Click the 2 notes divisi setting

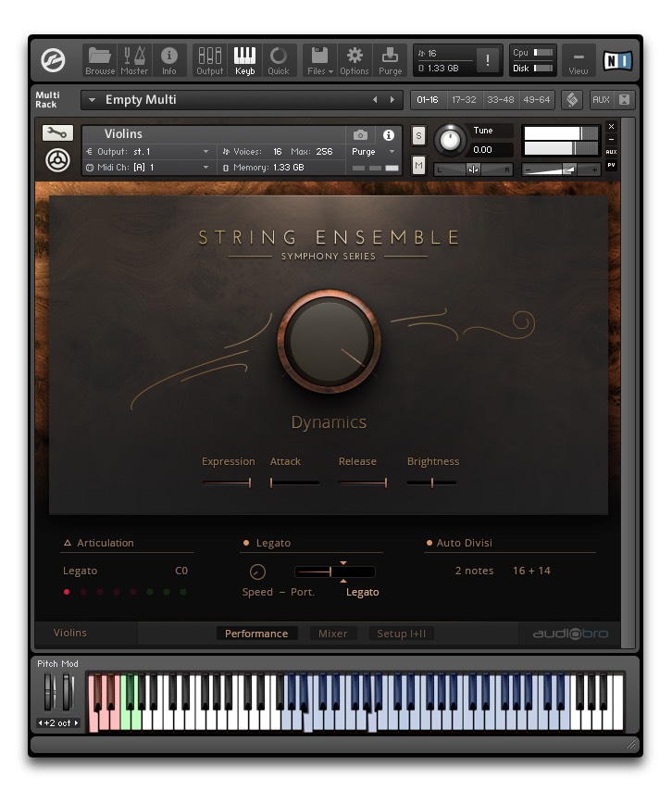click(474, 571)
